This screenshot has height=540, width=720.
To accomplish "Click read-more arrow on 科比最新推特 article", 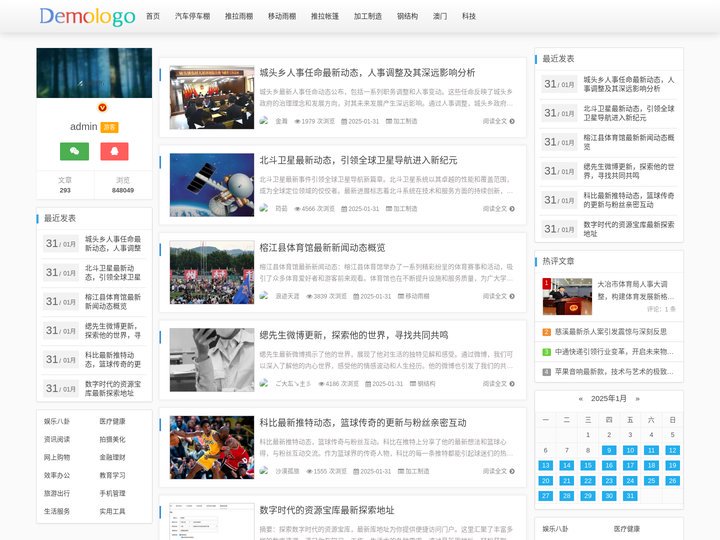I will [x=512, y=471].
